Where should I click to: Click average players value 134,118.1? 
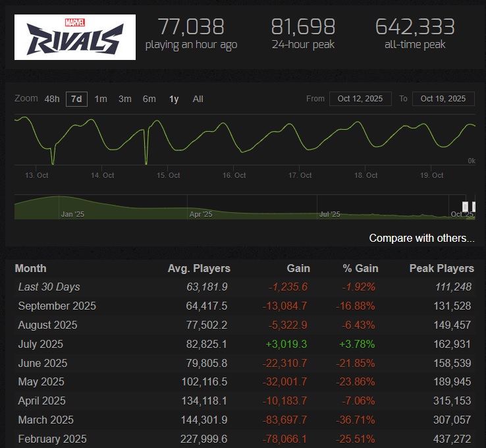coord(204,401)
